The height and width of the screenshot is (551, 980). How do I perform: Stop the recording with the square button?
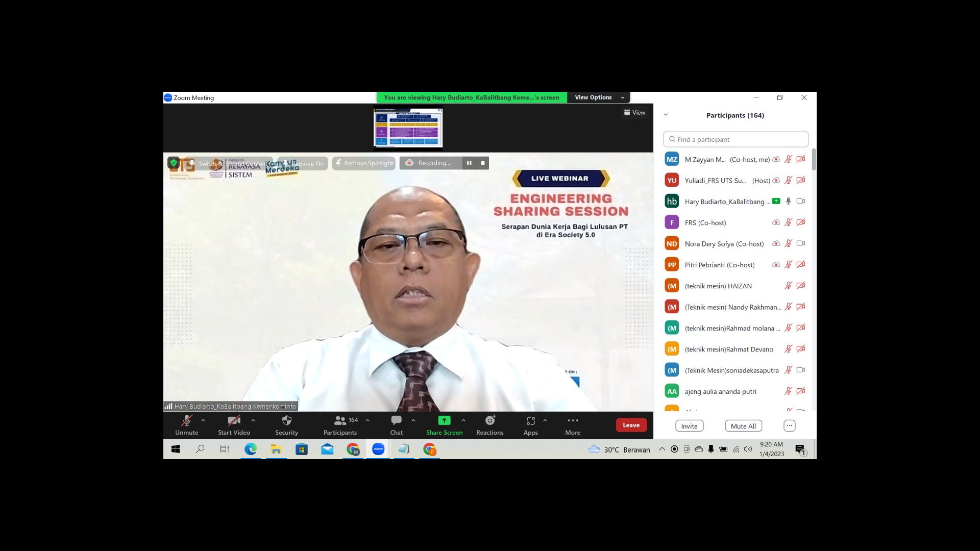click(x=482, y=163)
